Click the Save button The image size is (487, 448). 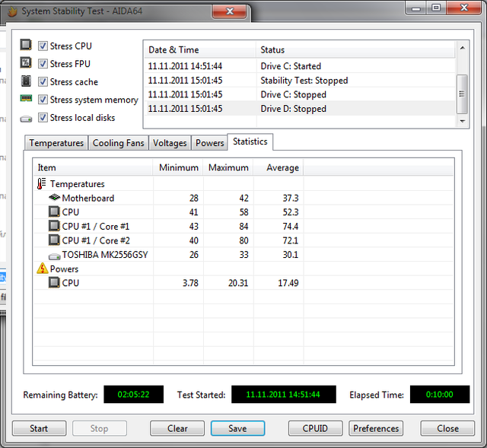click(237, 428)
